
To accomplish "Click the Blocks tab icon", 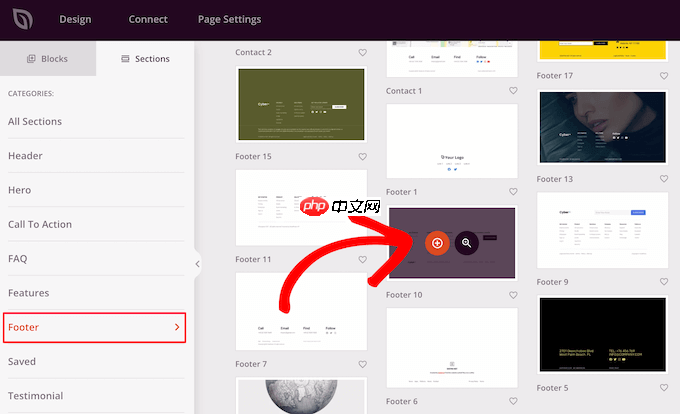I will (x=31, y=59).
